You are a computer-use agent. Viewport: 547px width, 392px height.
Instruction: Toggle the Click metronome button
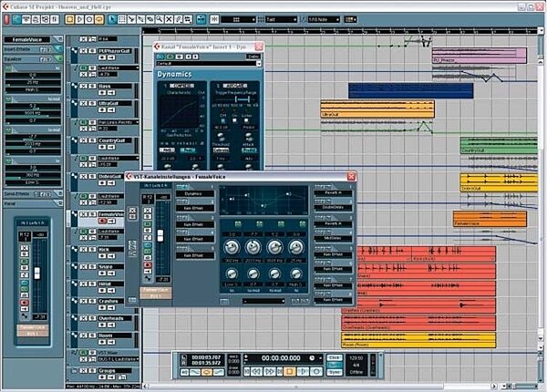pyautogui.click(x=335, y=358)
